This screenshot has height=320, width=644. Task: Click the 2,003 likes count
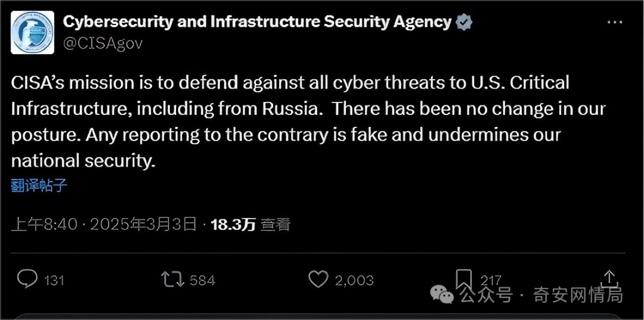(354, 281)
